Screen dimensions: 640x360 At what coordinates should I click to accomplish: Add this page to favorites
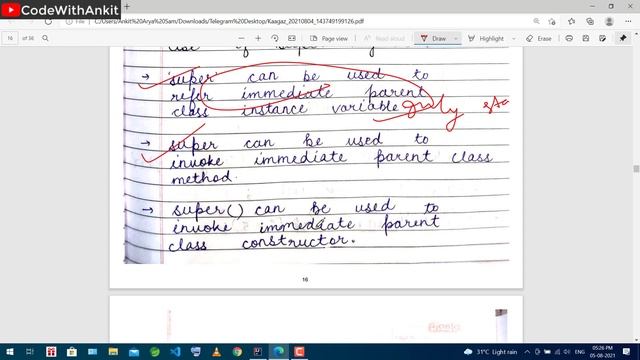click(x=552, y=21)
